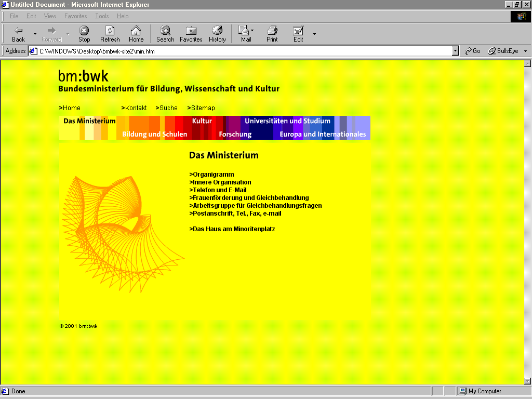Click the grayed Forward arrow icon

(x=51, y=31)
